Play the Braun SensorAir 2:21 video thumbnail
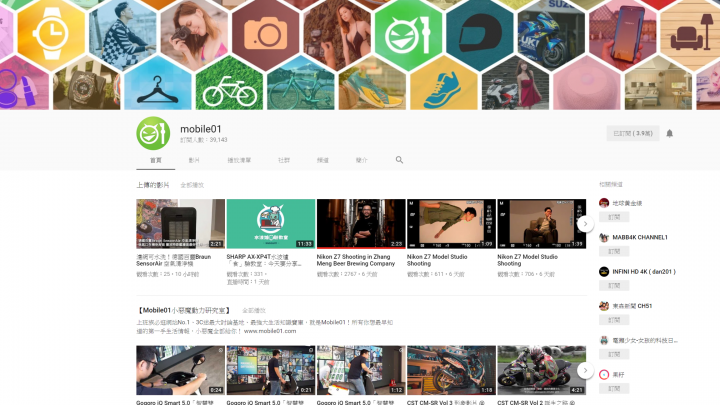This screenshot has height=405, width=720. 180,224
